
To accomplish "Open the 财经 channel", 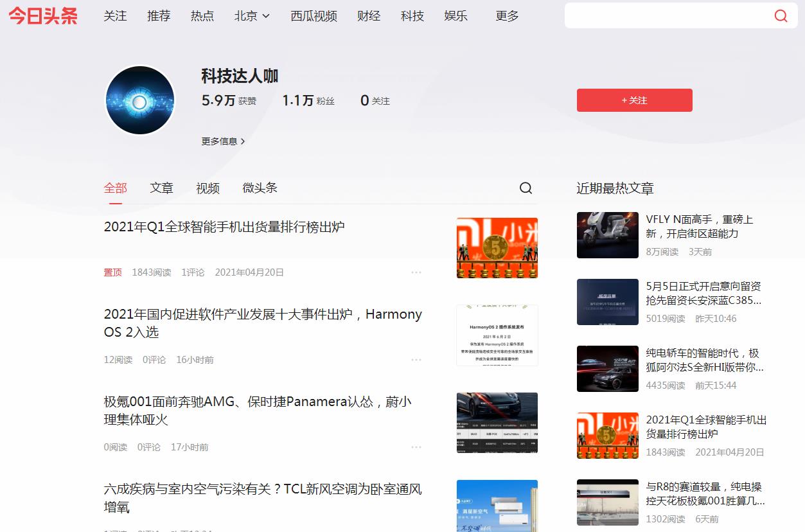I will click(x=369, y=16).
